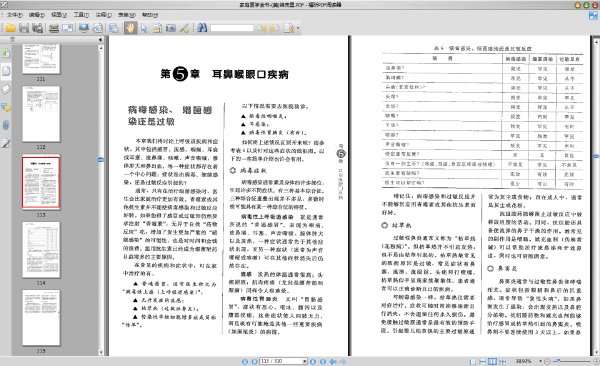
Task: Click document vertical scrollbar down arrow
Action: click(x=596, y=353)
